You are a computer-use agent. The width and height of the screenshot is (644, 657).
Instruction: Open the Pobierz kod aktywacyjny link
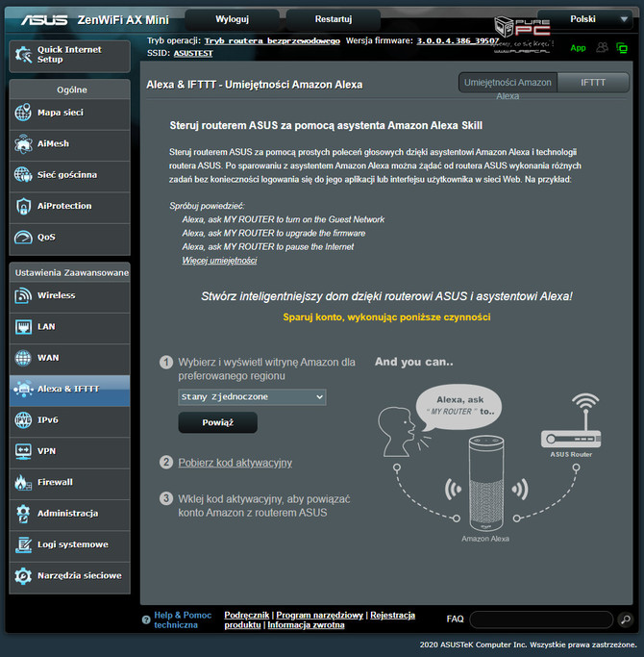[235, 463]
